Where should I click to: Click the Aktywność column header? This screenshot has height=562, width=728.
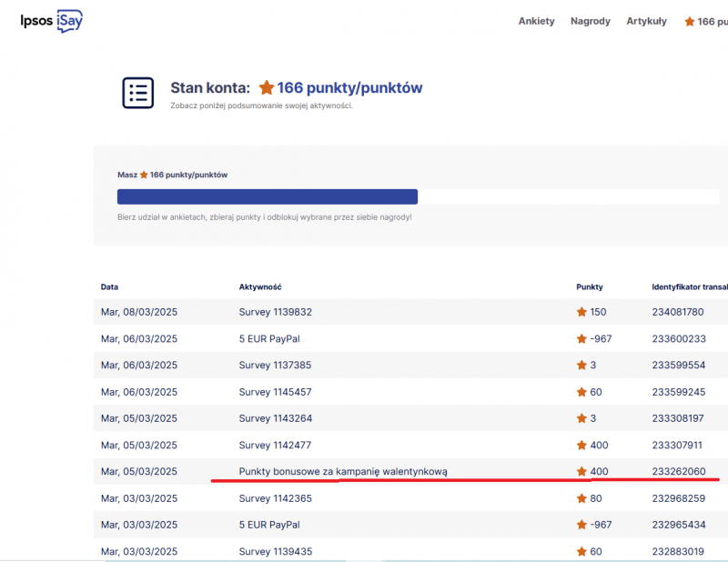260,286
